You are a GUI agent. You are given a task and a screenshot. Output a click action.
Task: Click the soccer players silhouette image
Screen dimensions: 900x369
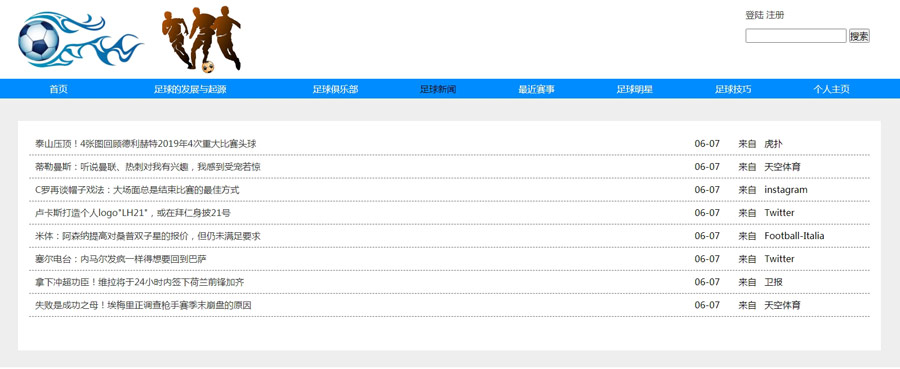(x=201, y=40)
